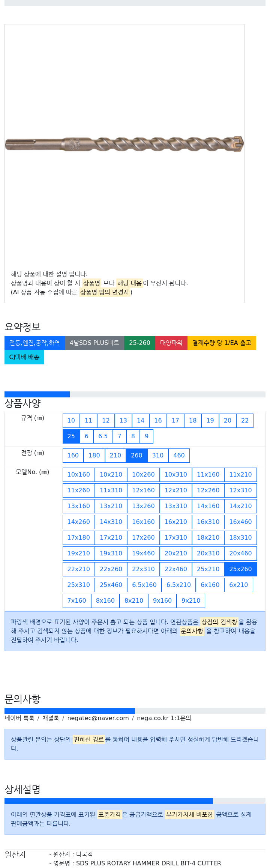Click the CJ택배 배송 shipping tag
Image resolution: width=270 pixels, height=868 pixels.
pyautogui.click(x=24, y=357)
